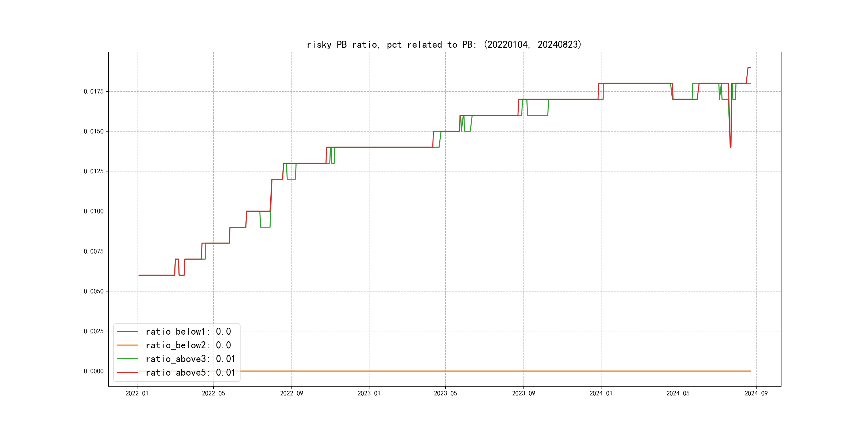Viewport: 868px width, 434px height.
Task: Click the green ratio_above3 legend line swatch
Action: [x=127, y=359]
